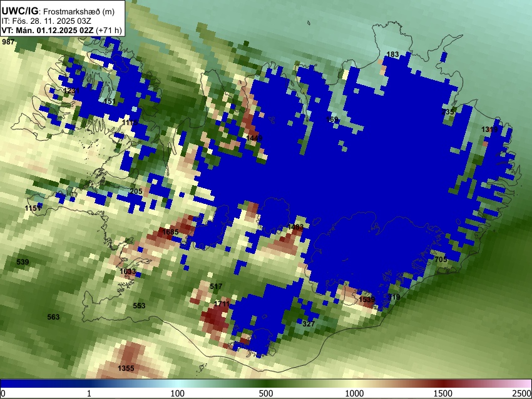The image size is (532, 399).
Task: Click the "UWC/IG" label in the header
Action: (x=20, y=11)
